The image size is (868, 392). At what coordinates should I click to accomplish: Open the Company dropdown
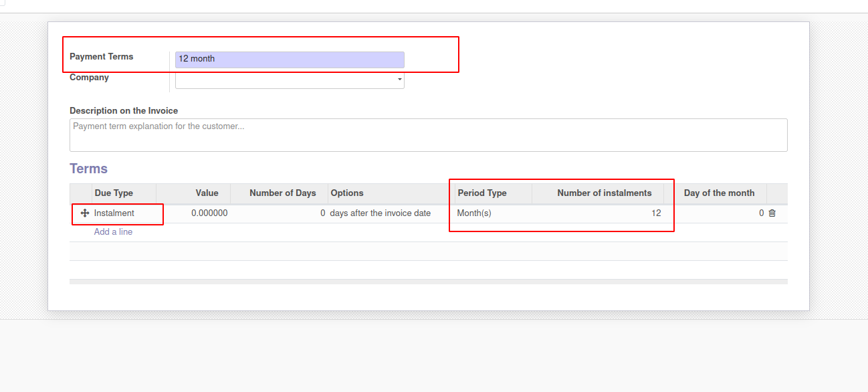[290, 80]
